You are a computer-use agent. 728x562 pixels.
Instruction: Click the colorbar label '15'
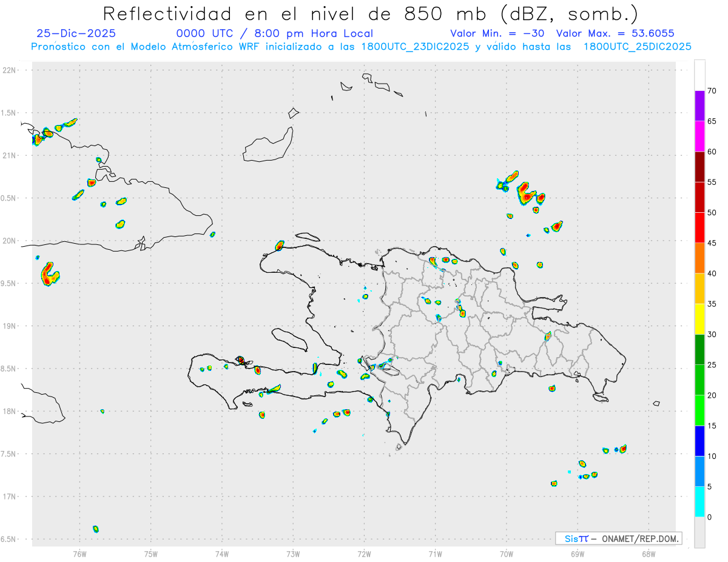712,426
